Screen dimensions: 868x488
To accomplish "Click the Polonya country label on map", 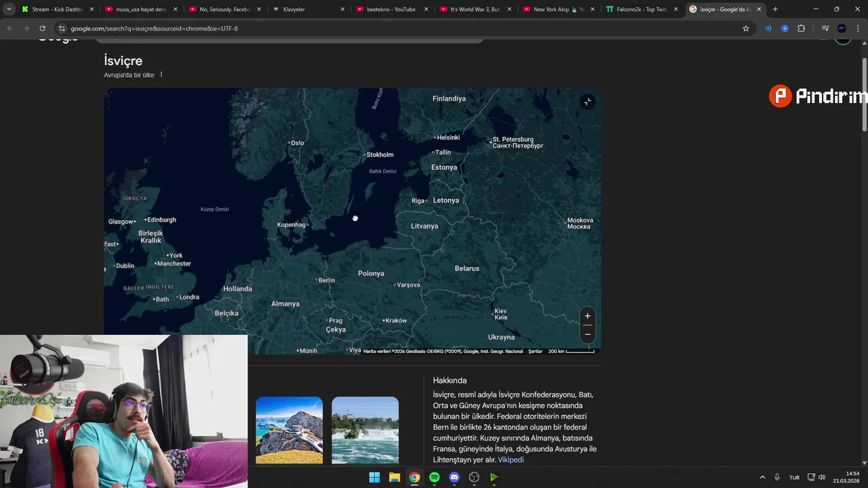I will point(371,273).
